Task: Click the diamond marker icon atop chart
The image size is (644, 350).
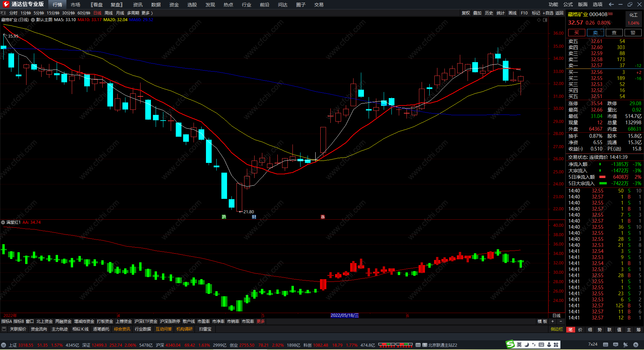Action: (x=539, y=20)
